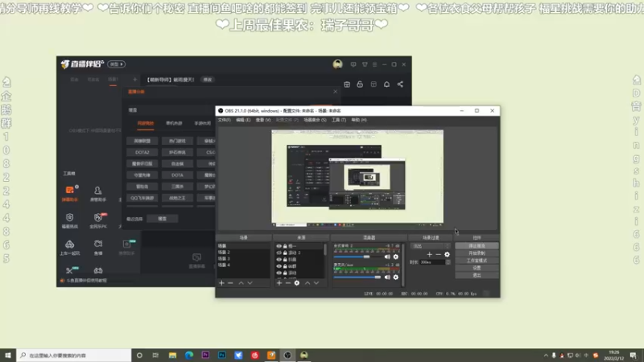Screen dimensions: 644x362
Task: Move selected scene down in scenes list
Action: (x=250, y=283)
